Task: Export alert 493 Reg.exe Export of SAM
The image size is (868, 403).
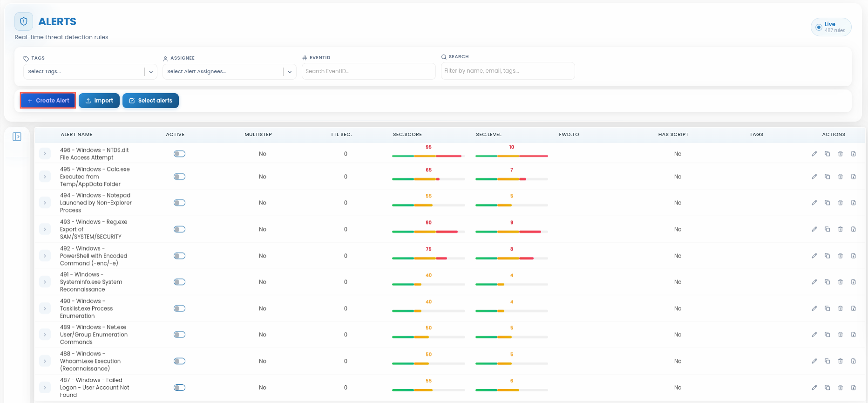Action: 854,229
